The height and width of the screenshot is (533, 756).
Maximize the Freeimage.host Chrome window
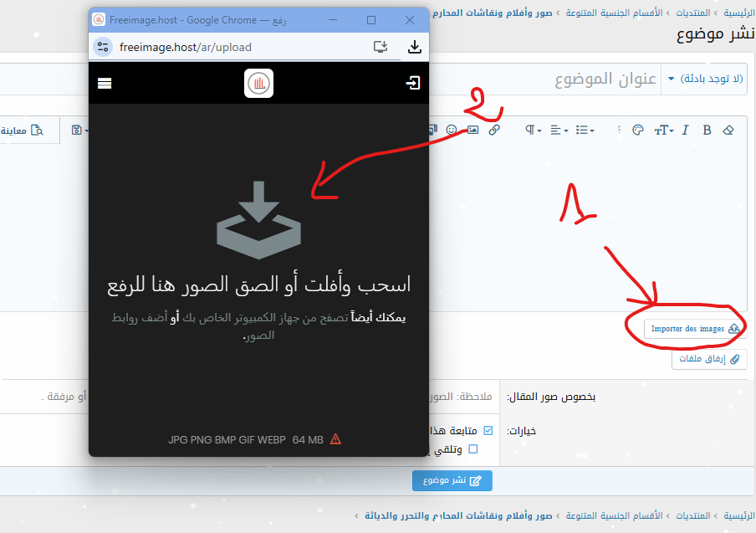click(x=371, y=20)
